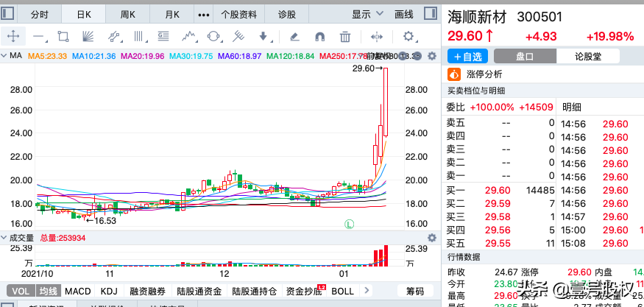
Task: Toggle the right sidebar panel icon
Action: point(430,14)
